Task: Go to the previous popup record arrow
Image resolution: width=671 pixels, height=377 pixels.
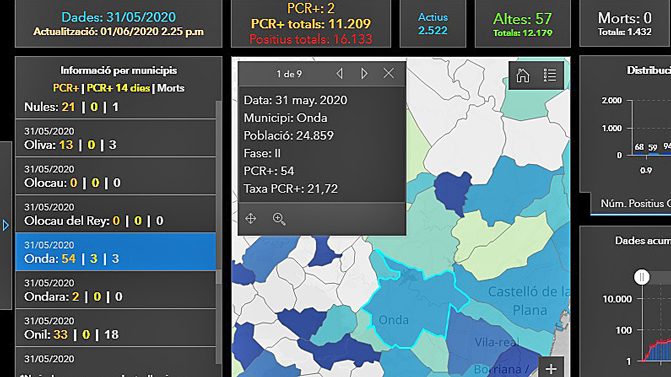Action: (x=339, y=74)
